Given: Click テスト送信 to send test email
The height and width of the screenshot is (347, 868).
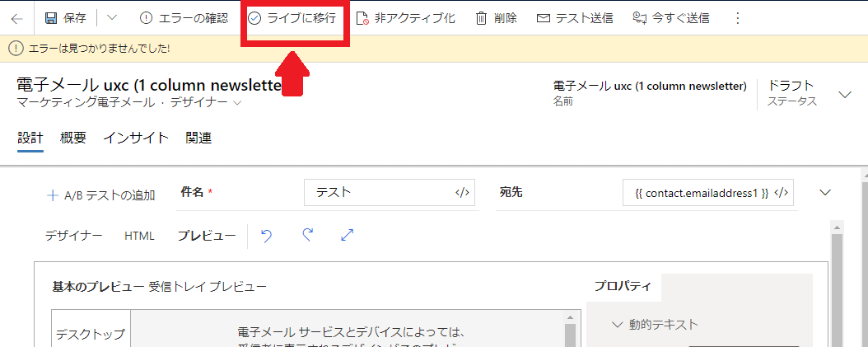Looking at the screenshot, I should 575,18.
